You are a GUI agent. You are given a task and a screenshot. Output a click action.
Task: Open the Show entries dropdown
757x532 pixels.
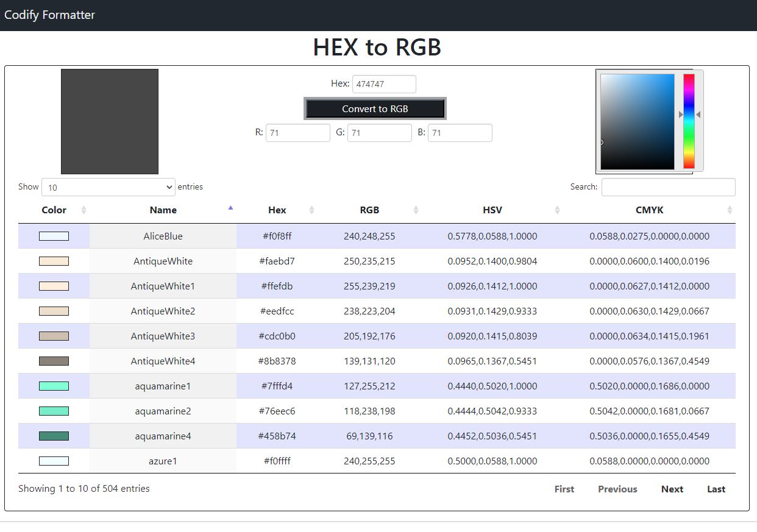pyautogui.click(x=108, y=187)
